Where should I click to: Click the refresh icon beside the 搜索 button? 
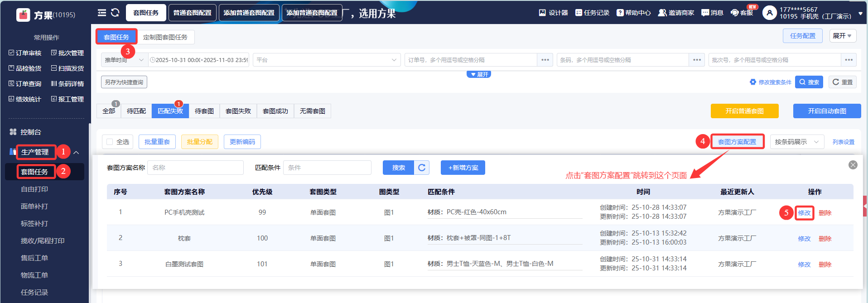tap(422, 168)
